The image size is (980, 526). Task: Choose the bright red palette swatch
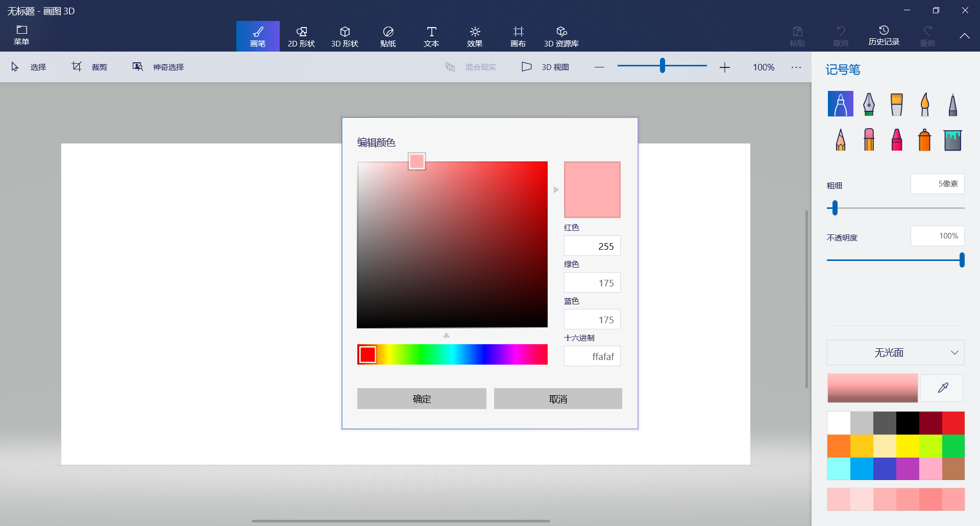pos(953,423)
